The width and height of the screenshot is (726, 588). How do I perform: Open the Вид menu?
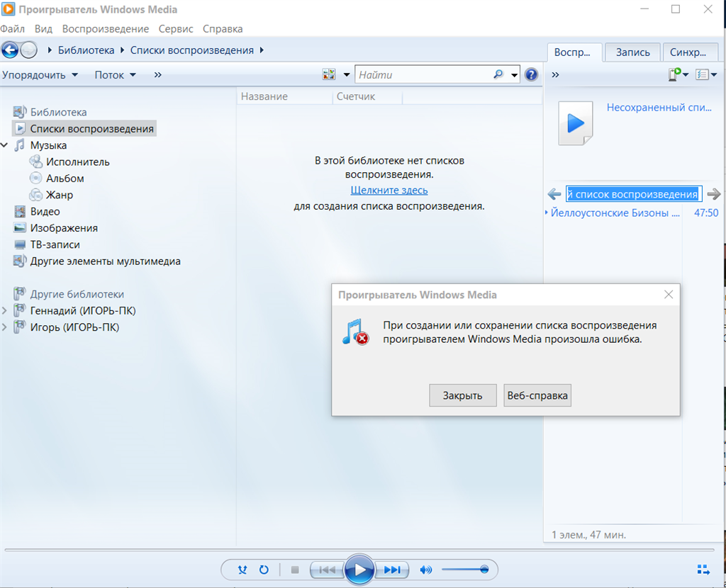(x=43, y=28)
